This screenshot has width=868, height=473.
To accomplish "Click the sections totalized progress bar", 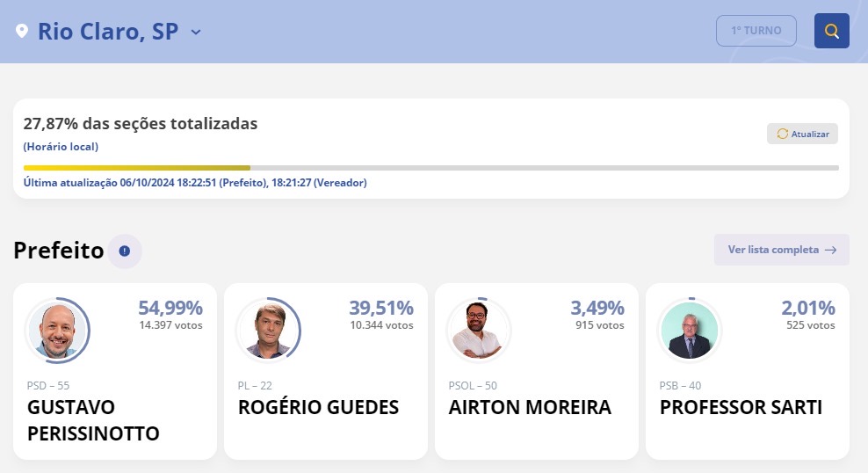I will [430, 168].
